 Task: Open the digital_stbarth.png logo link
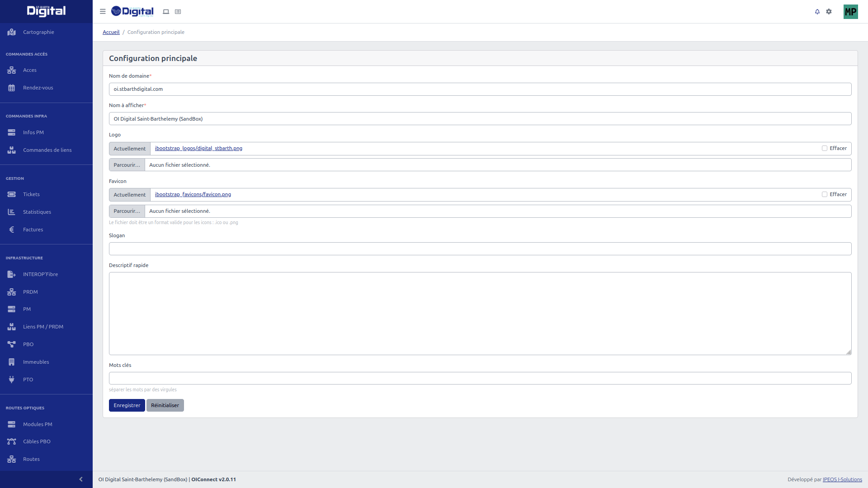198,148
